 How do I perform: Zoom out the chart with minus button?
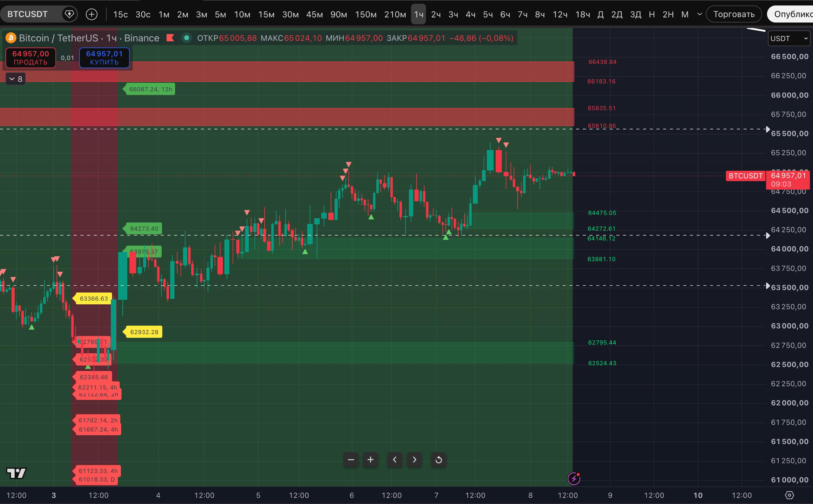(x=351, y=460)
